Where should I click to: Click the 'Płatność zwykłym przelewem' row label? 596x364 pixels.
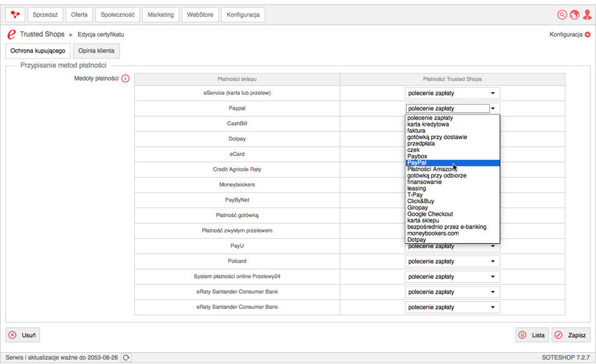[237, 231]
